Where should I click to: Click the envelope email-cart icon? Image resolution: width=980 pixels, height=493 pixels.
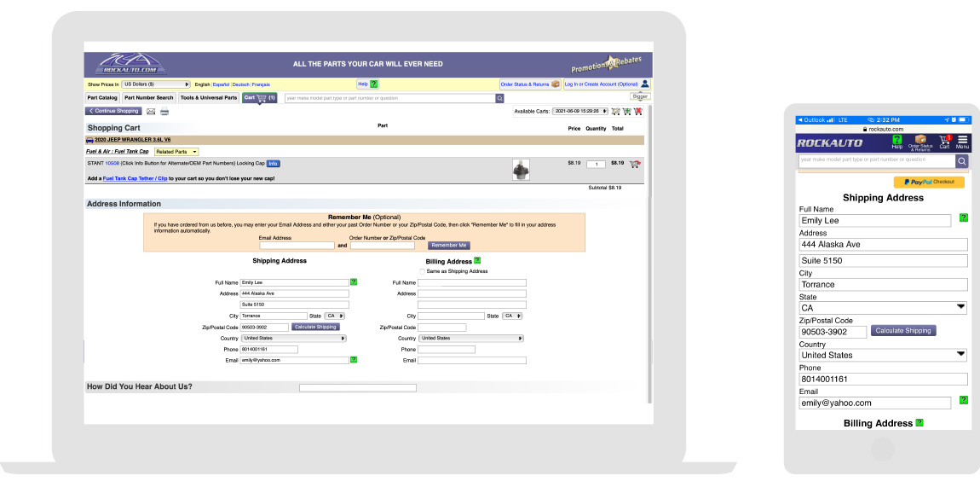151,112
